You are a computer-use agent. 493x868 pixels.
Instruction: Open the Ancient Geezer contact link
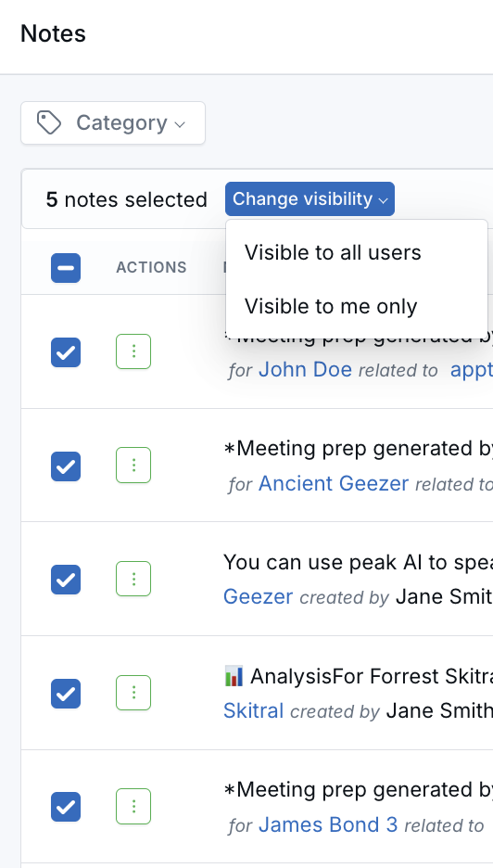(x=334, y=483)
